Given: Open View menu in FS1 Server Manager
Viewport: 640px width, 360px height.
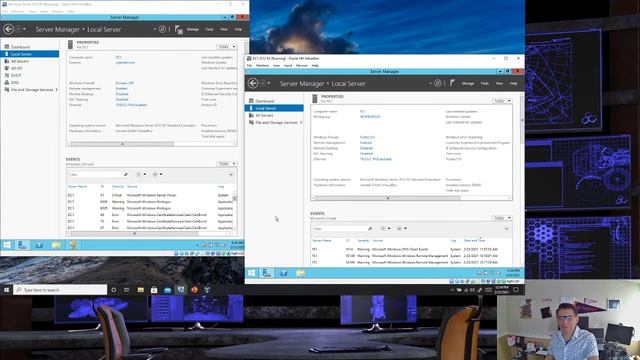Looking at the screenshot, I should pyautogui.click(x=499, y=83).
